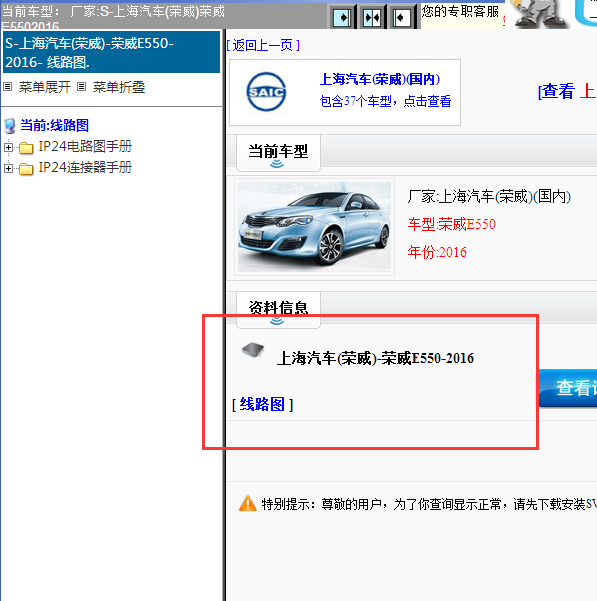Click 菜单展开 to expand the menu
Screen dimensions: 597x601
(x=45, y=87)
